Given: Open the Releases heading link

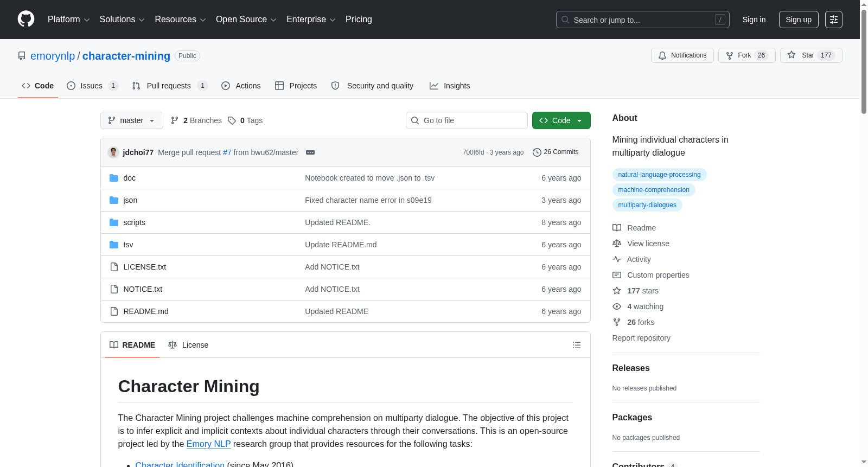Looking at the screenshot, I should [631, 368].
